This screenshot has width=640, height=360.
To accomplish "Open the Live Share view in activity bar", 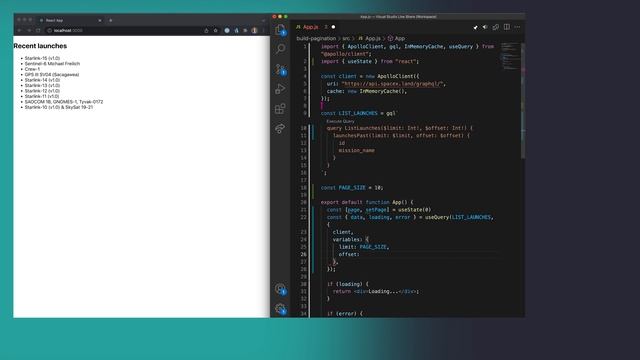I will tap(280, 129).
